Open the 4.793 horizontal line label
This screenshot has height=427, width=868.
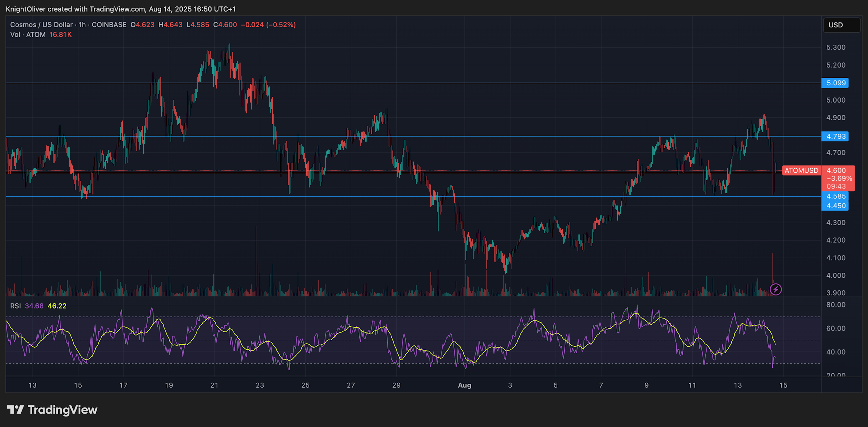(x=835, y=136)
